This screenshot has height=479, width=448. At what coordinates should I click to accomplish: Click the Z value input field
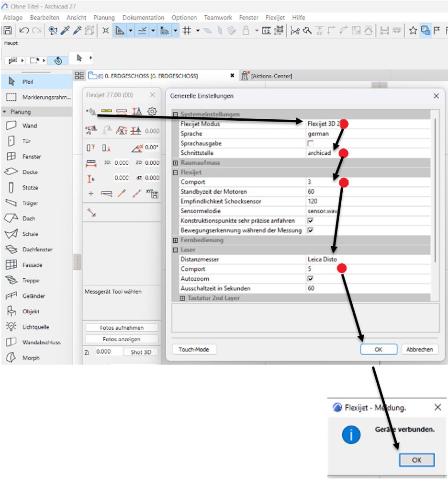click(x=108, y=352)
